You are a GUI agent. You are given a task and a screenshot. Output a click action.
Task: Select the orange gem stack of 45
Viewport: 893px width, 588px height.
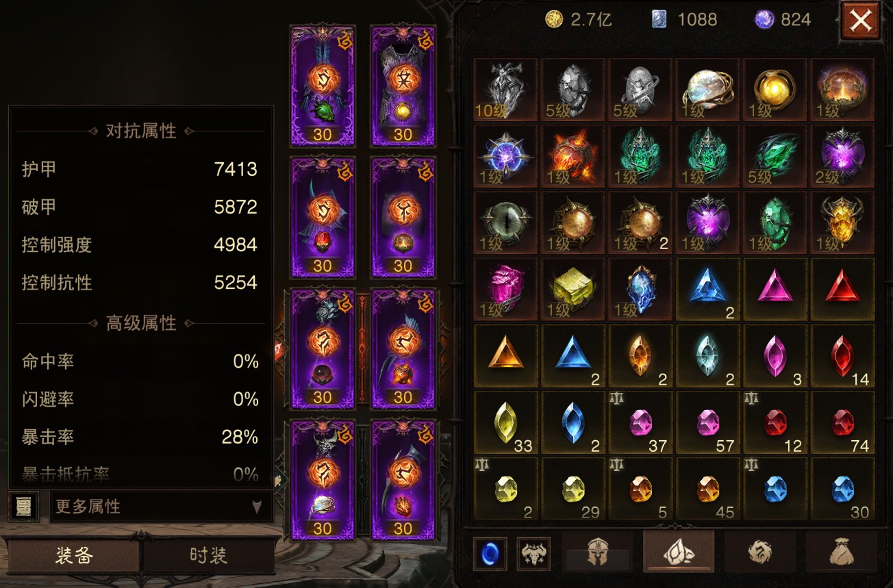(708, 489)
